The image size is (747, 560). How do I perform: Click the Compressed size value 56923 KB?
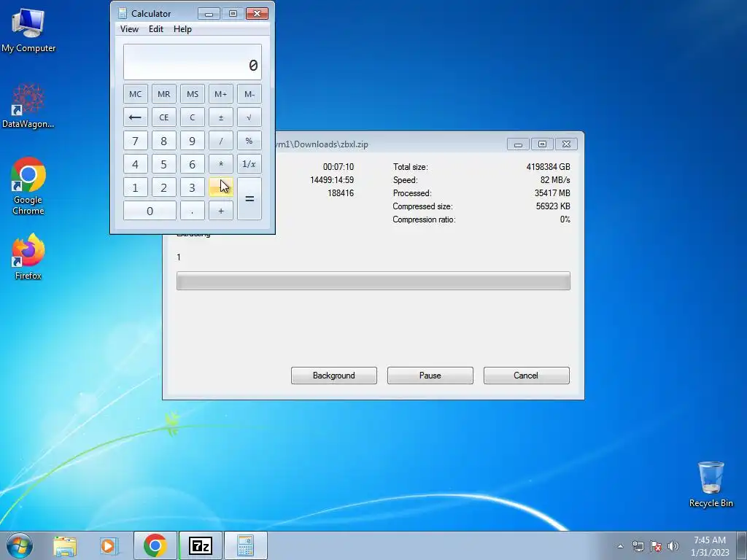pos(553,206)
